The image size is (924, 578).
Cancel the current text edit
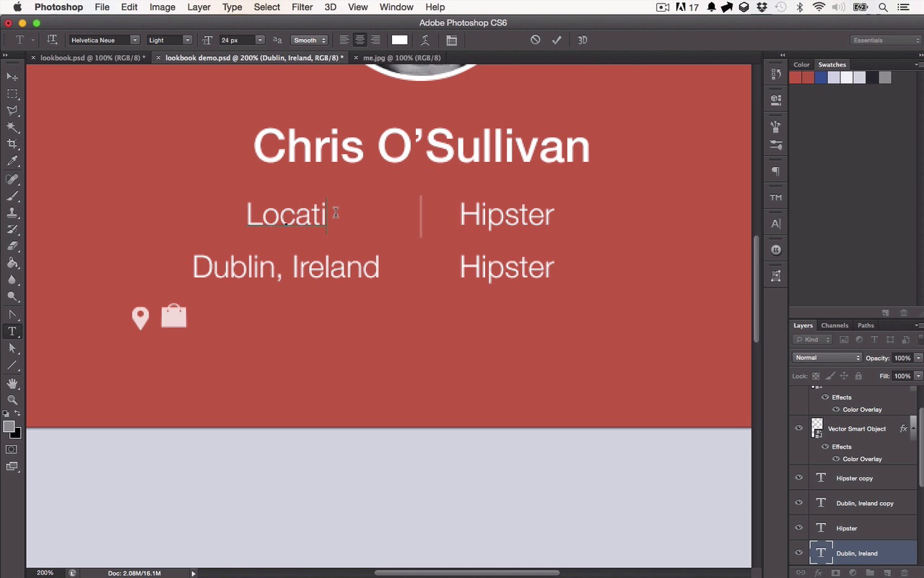click(x=535, y=40)
